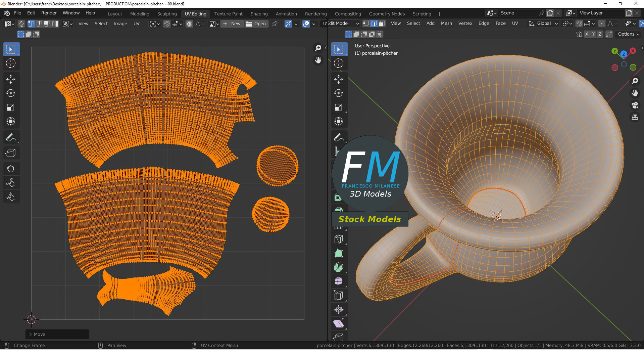Select the Rotate tool in 3D viewport

339,93
